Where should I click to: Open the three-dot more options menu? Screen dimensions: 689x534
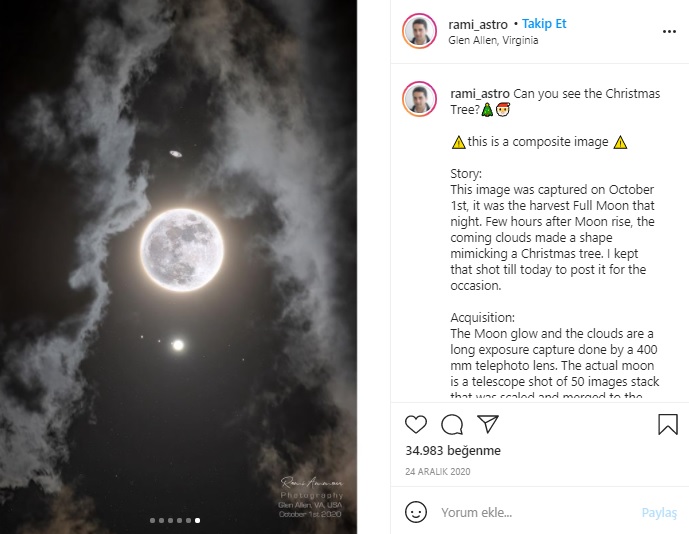pos(669,31)
